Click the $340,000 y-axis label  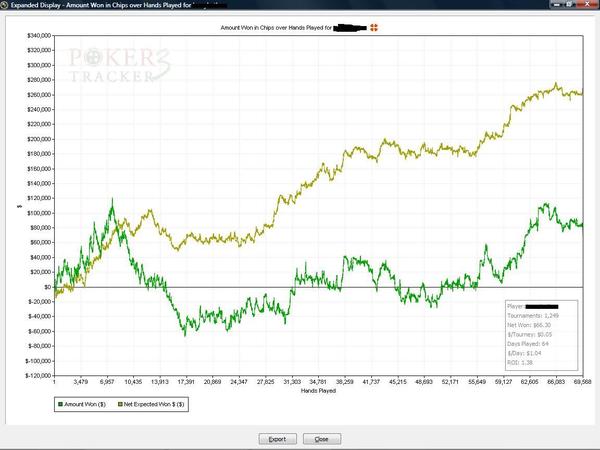(x=39, y=36)
